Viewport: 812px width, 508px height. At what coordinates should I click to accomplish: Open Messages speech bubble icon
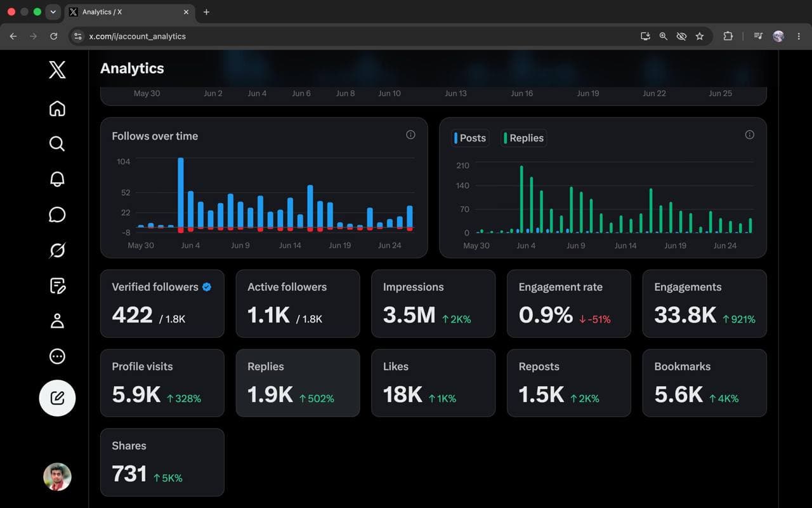[57, 215]
